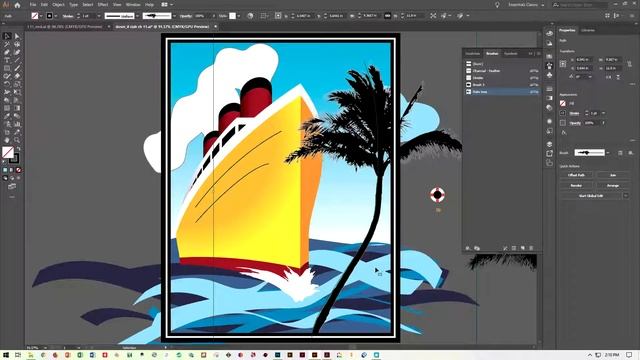Select the Lasso tool
This screenshot has width=640, height=360.
[17, 44]
